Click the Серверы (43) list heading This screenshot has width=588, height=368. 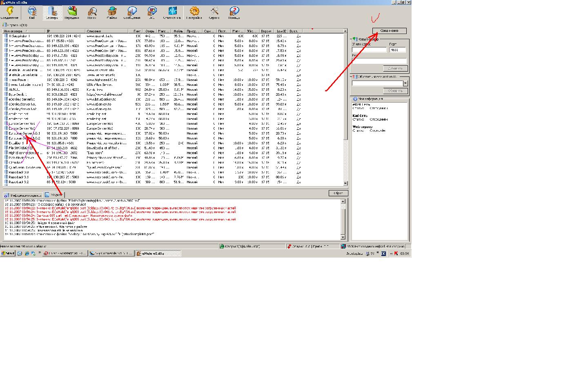click(x=17, y=25)
